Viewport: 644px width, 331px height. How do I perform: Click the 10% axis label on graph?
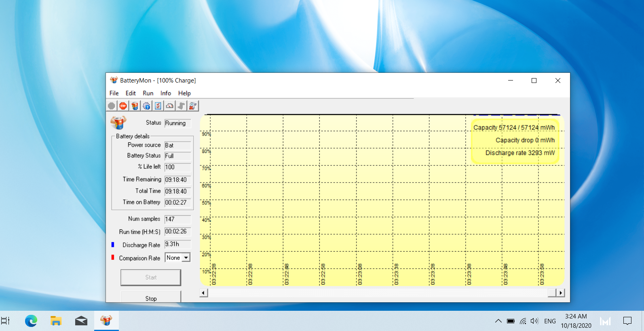pos(206,272)
